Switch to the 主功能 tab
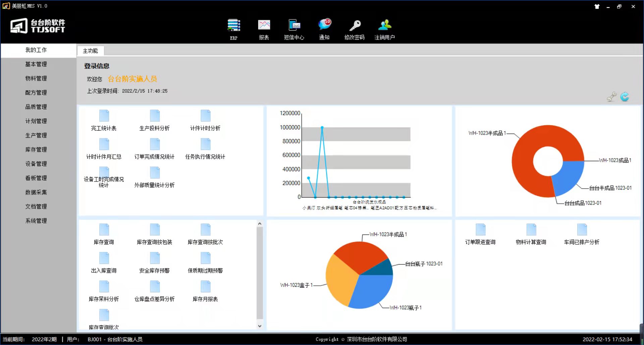 90,51
